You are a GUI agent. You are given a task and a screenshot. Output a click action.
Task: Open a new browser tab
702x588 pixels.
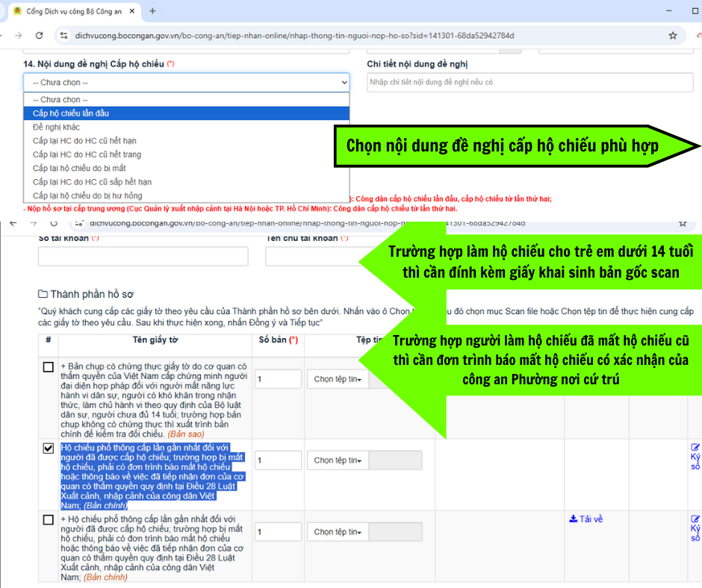pyautogui.click(x=152, y=11)
